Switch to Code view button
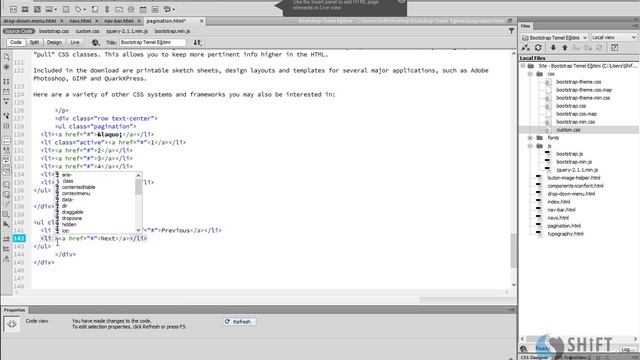This screenshot has height=360, width=640. [x=16, y=42]
